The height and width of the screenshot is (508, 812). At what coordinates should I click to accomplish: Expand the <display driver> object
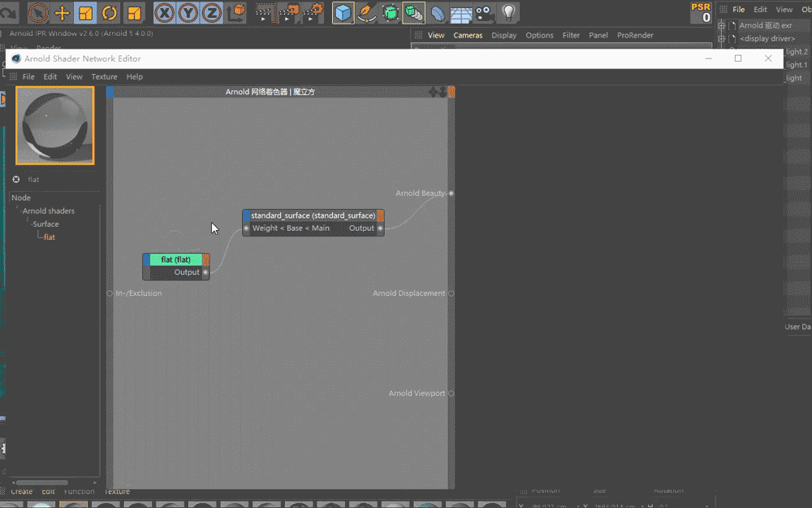click(721, 39)
